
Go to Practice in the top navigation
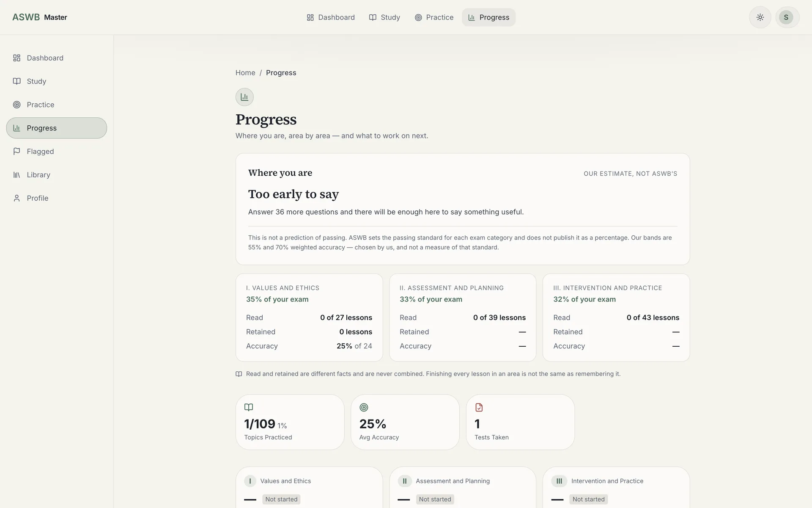pyautogui.click(x=434, y=17)
